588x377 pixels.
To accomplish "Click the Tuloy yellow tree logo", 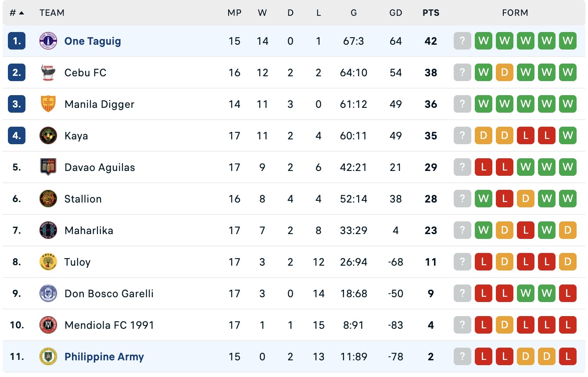I will tap(48, 262).
